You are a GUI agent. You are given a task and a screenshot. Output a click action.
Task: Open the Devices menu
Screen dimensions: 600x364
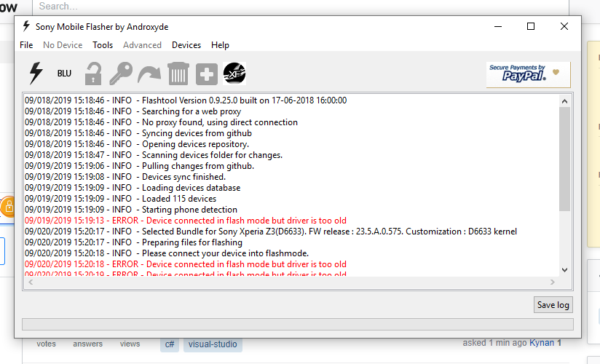tap(186, 45)
